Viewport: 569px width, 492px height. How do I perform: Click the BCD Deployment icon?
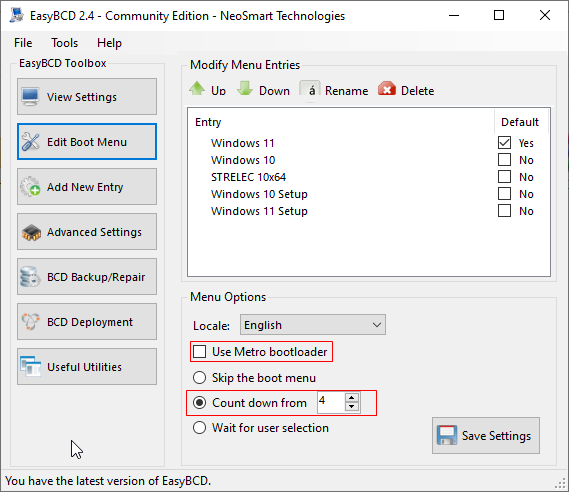(30, 321)
